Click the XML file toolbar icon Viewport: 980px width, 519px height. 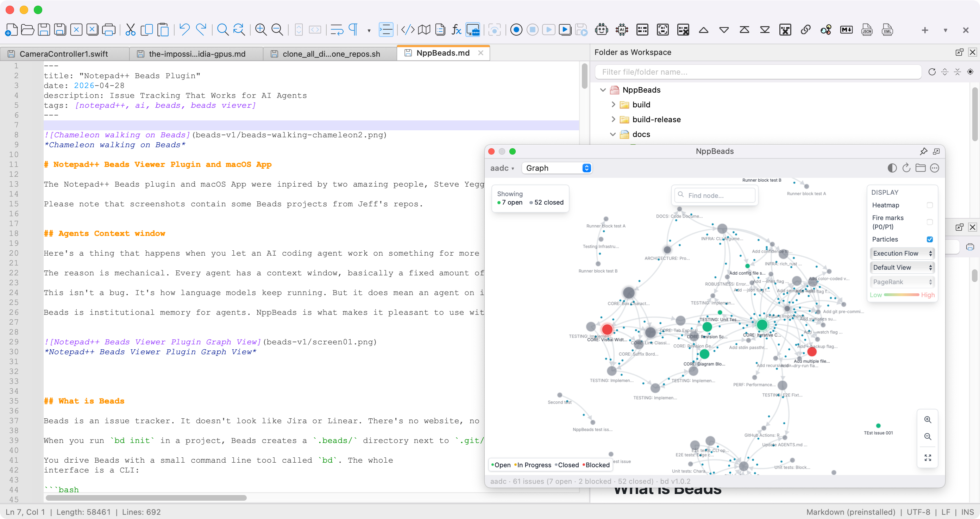(887, 30)
